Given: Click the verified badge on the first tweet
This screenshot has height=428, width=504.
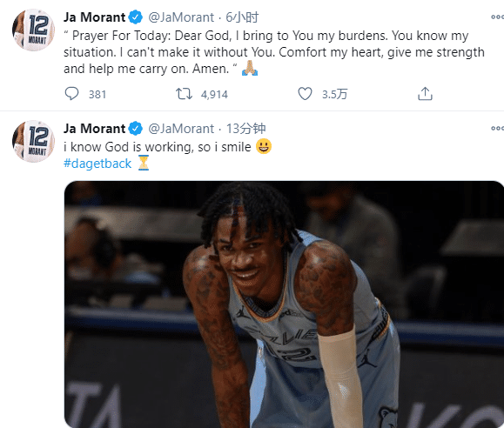Looking at the screenshot, I should (135, 17).
